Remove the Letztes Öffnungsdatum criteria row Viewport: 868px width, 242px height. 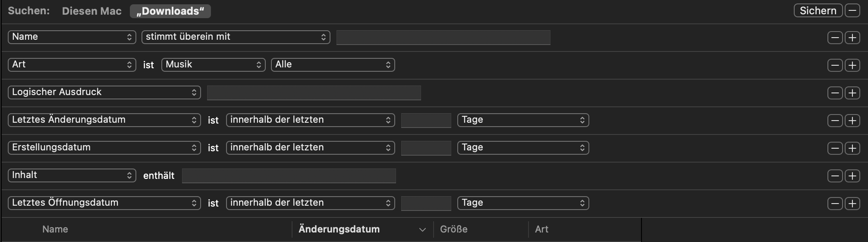coord(835,204)
